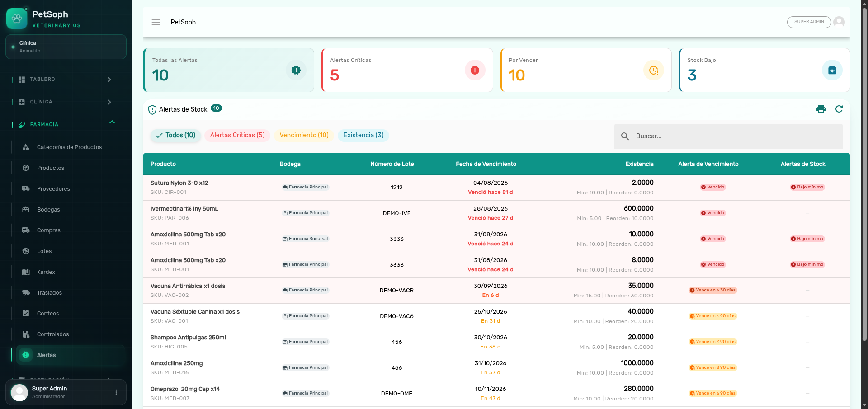Sort by Fecha de Vencimiento column header
Screen dimensions: 868x409
pos(486,164)
